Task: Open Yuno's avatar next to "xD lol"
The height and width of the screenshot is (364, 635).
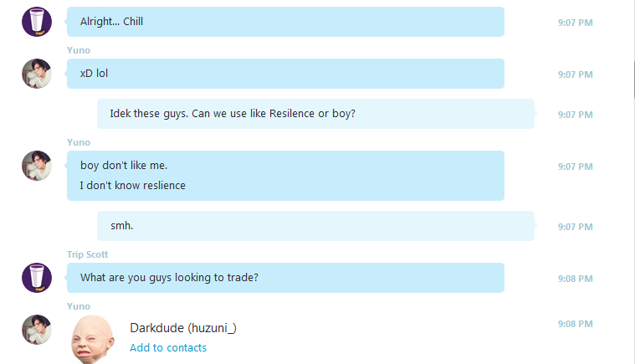Action: [37, 74]
